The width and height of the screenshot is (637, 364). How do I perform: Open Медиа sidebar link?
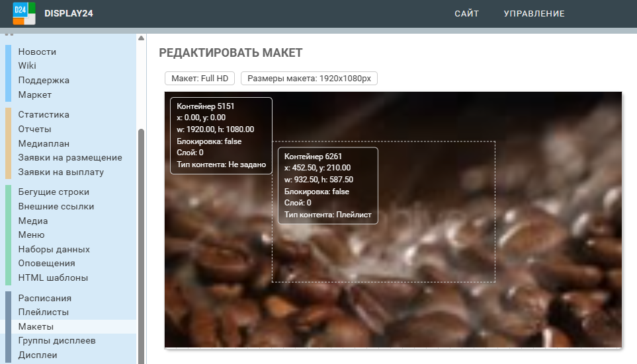point(33,221)
